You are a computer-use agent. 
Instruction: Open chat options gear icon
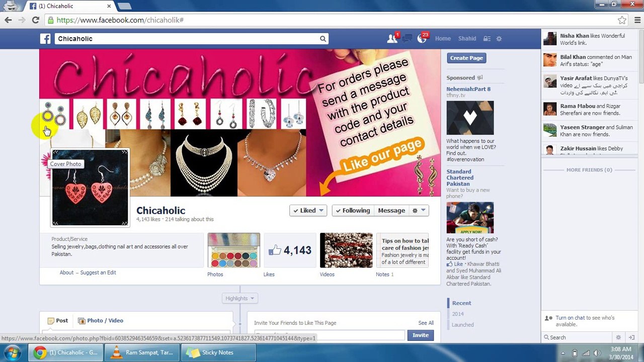point(618,337)
